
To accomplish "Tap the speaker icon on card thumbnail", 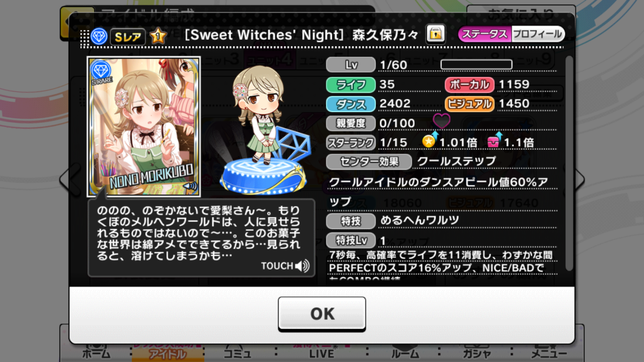I will [x=190, y=186].
